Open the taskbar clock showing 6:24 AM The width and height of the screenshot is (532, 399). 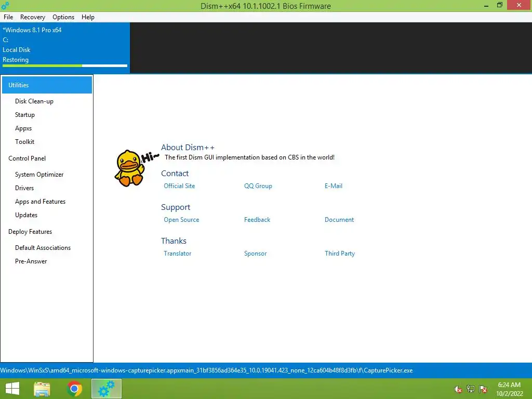509,389
